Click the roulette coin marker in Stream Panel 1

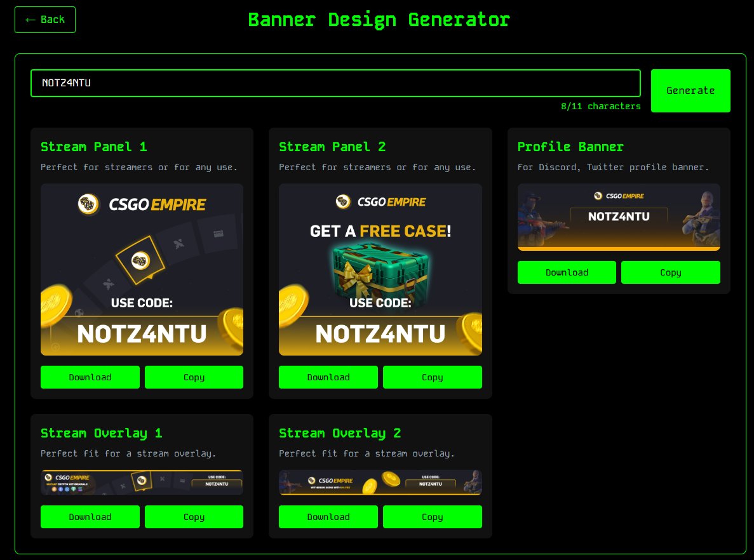pos(140,260)
